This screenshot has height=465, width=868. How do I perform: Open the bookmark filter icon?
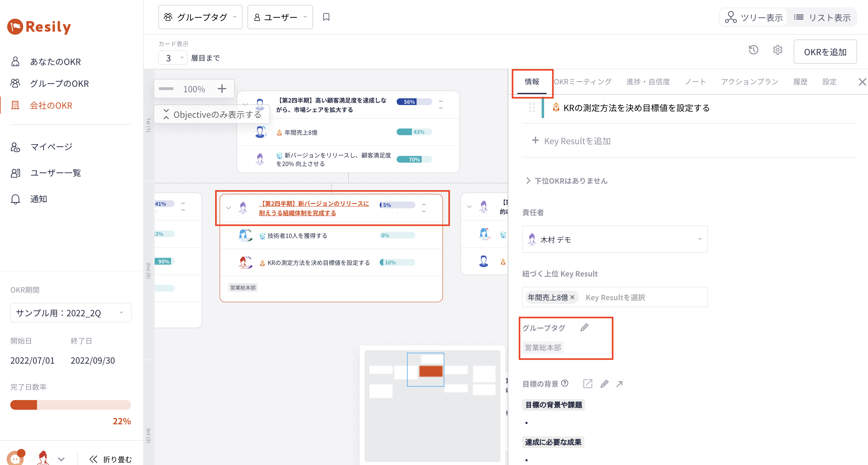point(326,17)
